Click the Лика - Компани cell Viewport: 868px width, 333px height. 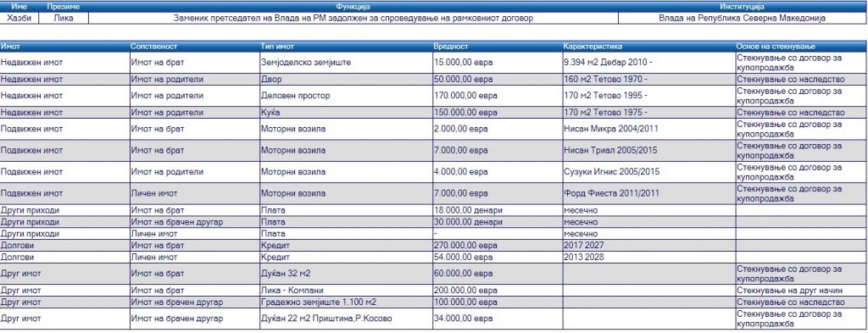point(346,291)
